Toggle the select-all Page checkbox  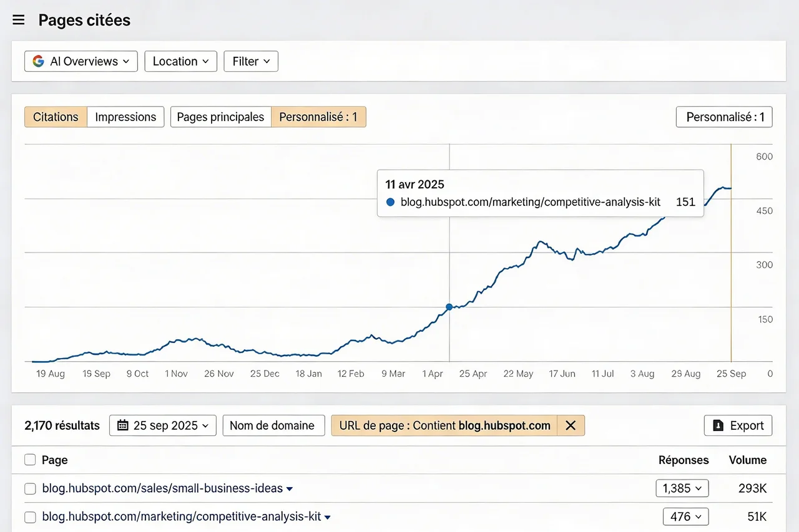30,460
